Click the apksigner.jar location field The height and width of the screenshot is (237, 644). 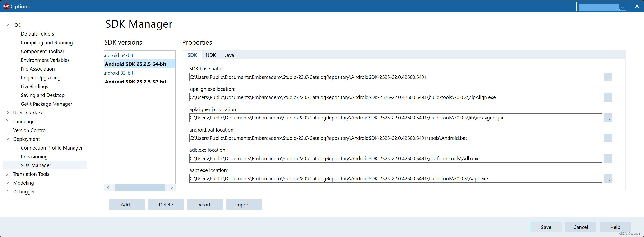395,118
